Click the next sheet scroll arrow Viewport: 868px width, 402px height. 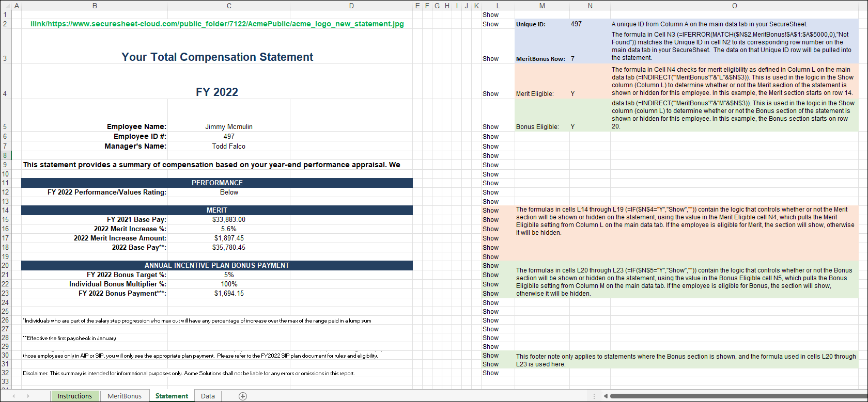coord(28,396)
